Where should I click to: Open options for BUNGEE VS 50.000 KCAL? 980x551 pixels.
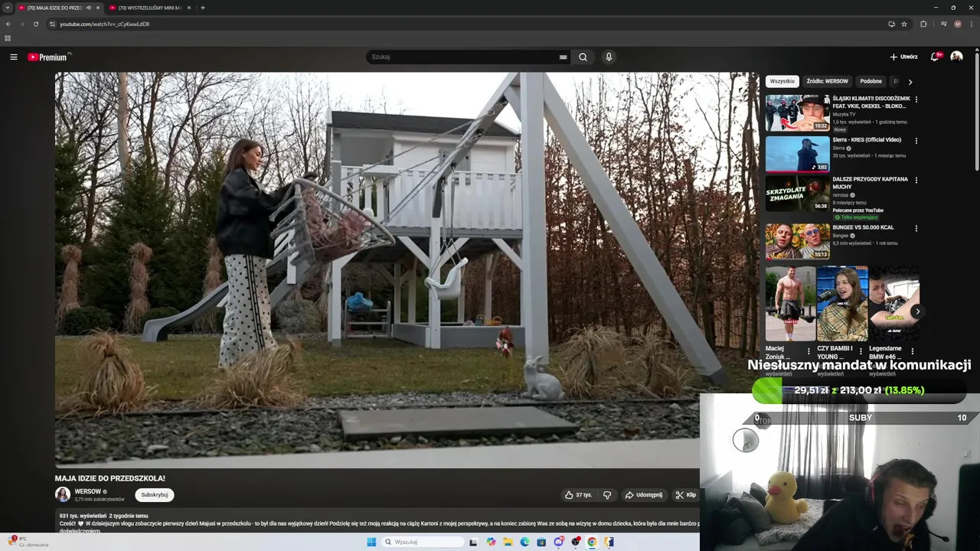[916, 228]
